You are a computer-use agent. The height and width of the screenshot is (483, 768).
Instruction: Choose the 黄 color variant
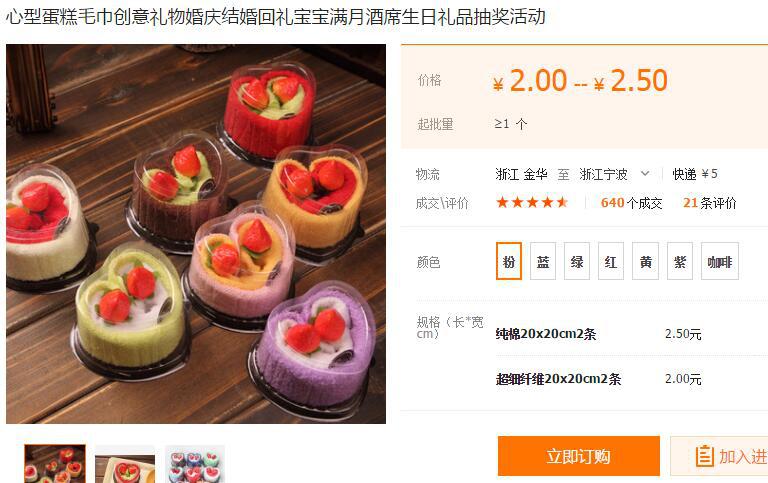(645, 261)
